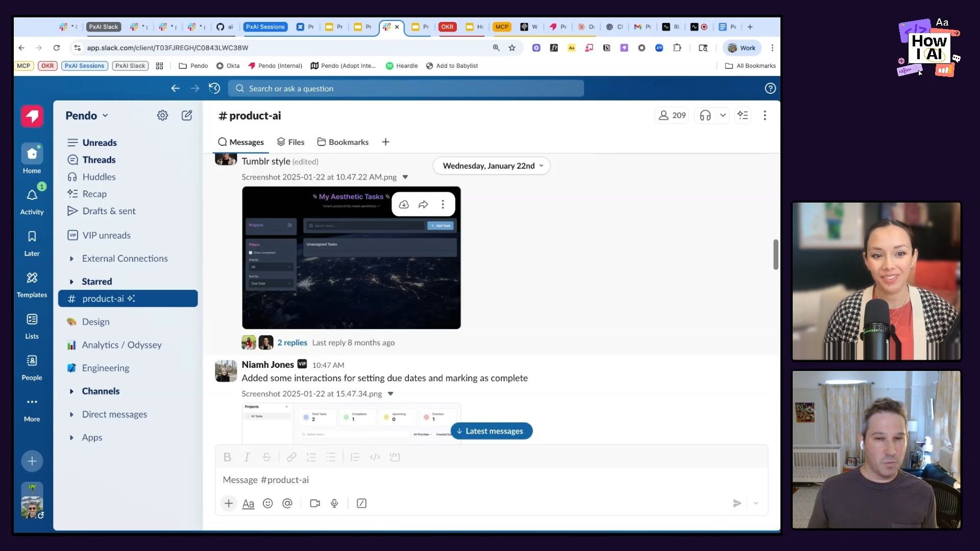Open the 2 replies thread

[x=292, y=343]
